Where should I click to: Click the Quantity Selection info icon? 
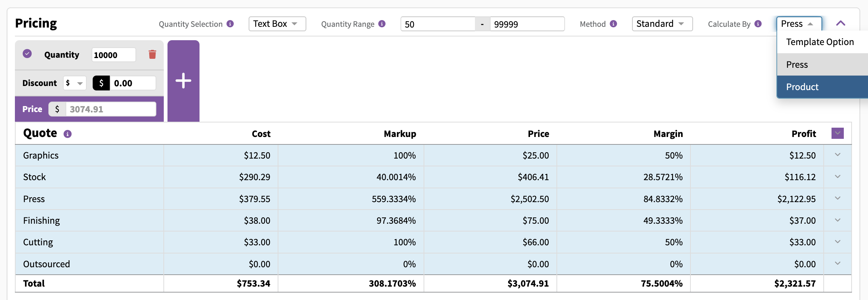pos(230,24)
